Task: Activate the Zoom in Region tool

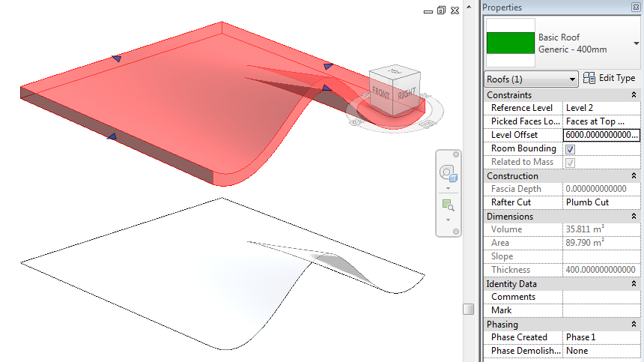Action: 448,205
